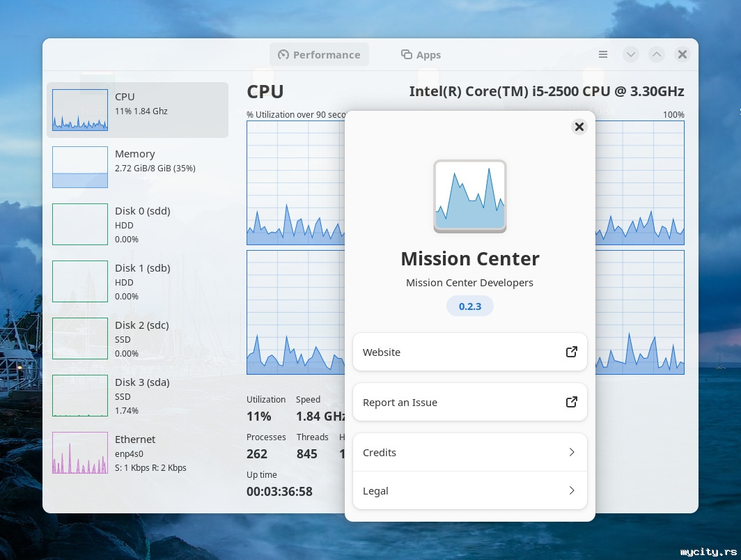Screen dimensions: 741x560
Task: Open the hamburger main menu
Action: (x=602, y=54)
